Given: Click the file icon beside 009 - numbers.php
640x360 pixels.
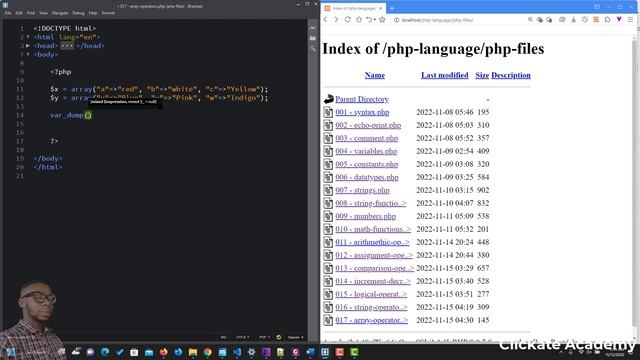Looking at the screenshot, I should [328, 216].
